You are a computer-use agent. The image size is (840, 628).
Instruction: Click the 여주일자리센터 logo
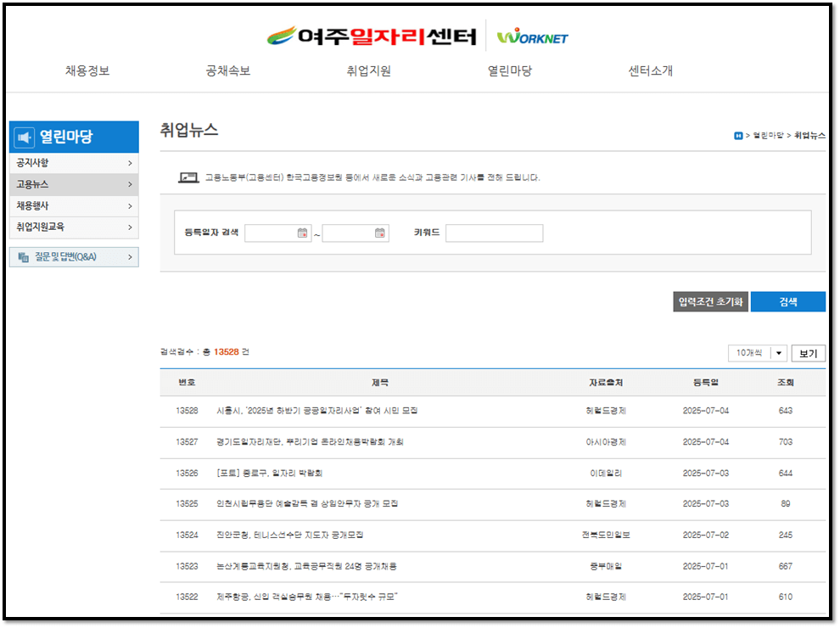pyautogui.click(x=373, y=36)
